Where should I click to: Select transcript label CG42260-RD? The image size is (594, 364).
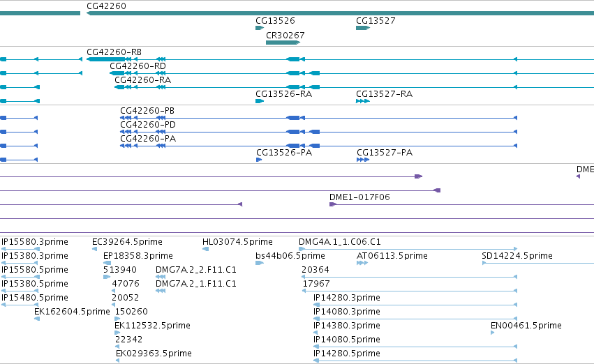pos(138,66)
